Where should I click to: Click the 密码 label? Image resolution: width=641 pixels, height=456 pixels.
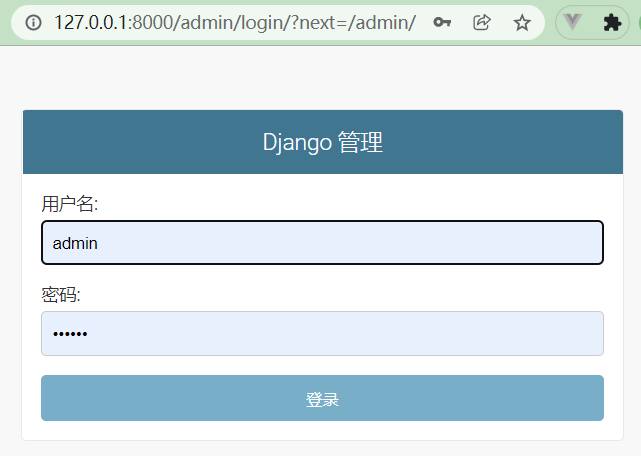click(61, 294)
